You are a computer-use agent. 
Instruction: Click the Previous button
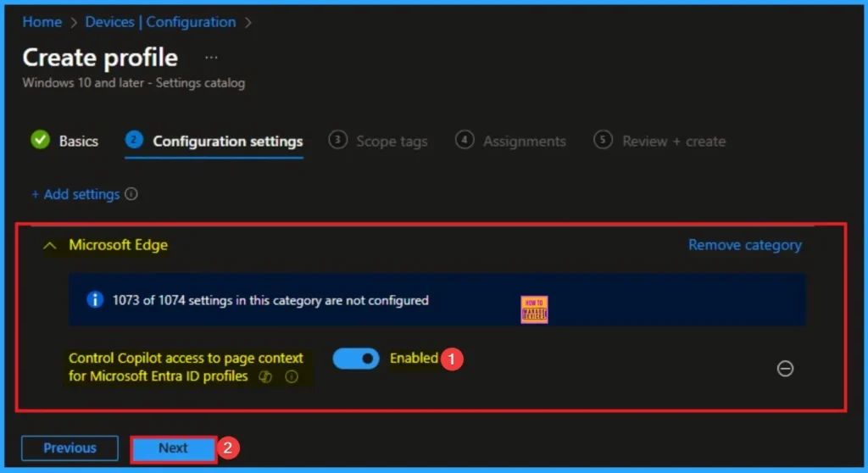click(70, 448)
